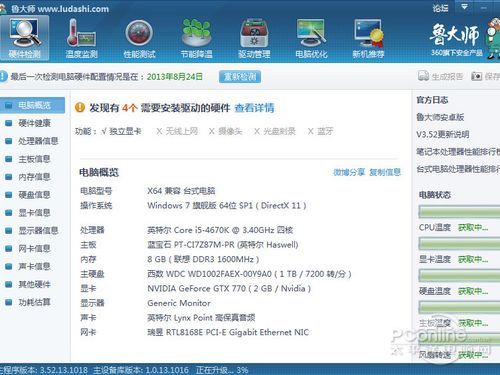Viewport: 500px width, 375px height.
Task: Click the 瑞昱 RTL8168E network card value
Action: tap(228, 332)
